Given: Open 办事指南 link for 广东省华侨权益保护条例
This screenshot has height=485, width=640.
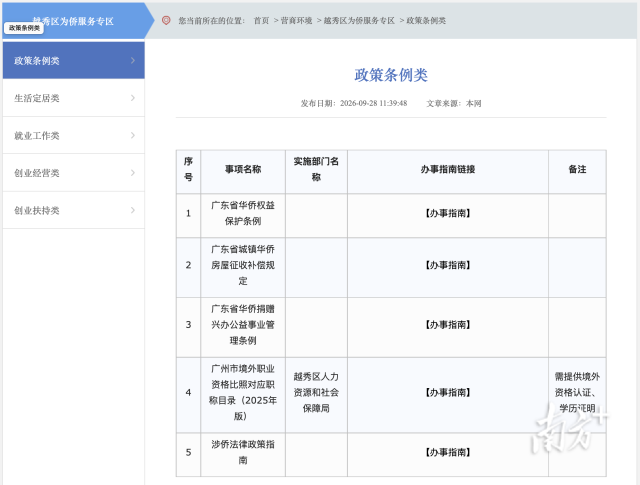Looking at the screenshot, I should [x=448, y=214].
